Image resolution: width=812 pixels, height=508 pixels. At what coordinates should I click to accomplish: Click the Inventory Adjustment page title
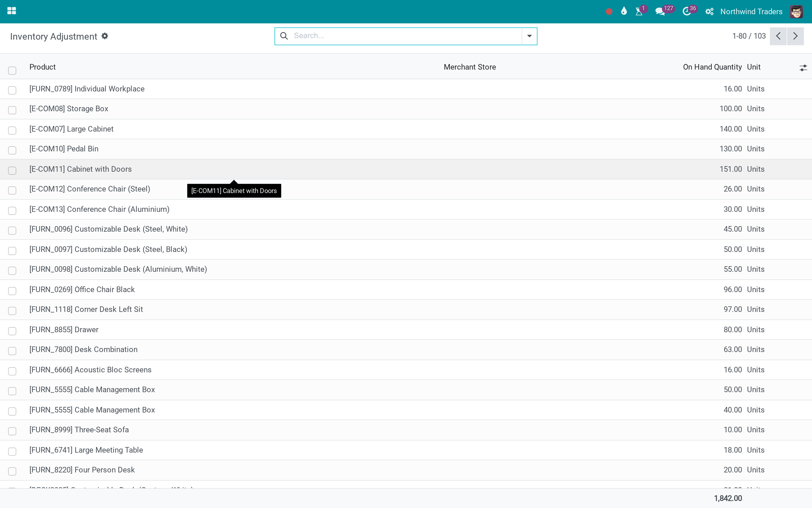(54, 36)
